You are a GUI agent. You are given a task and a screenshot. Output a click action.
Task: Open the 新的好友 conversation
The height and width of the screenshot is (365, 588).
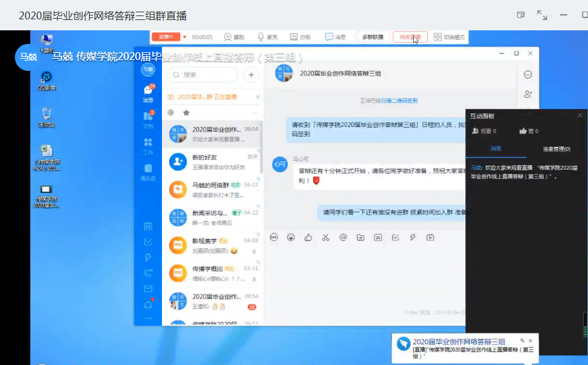(213, 161)
